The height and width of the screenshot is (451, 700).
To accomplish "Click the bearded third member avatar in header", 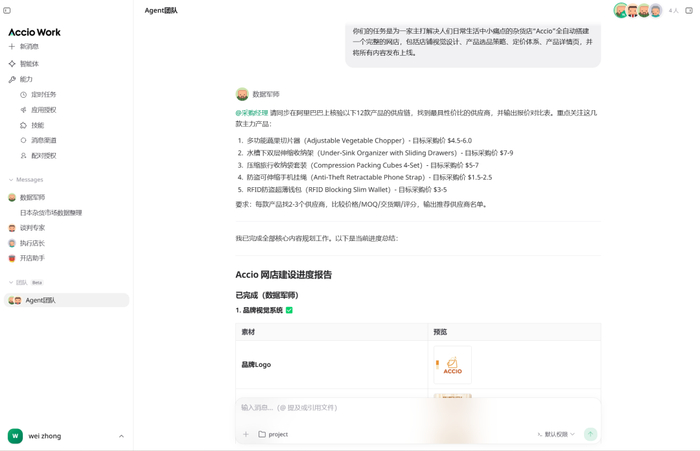I will (644, 10).
